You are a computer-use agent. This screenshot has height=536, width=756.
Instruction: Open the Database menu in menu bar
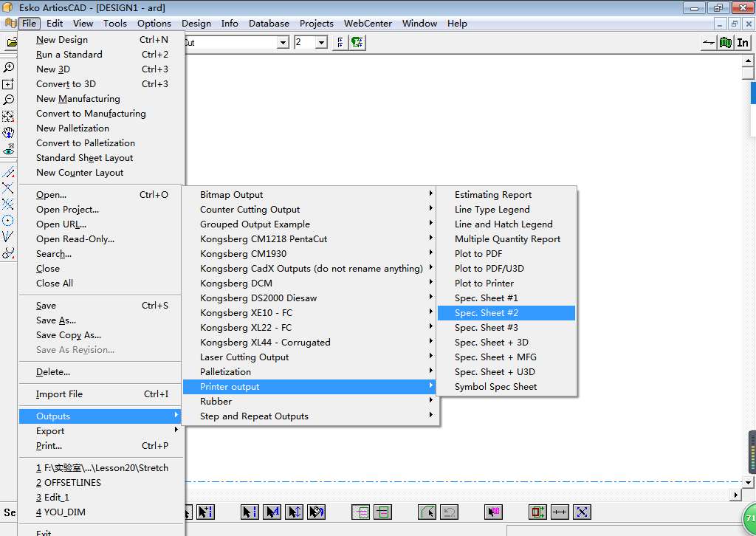[269, 24]
